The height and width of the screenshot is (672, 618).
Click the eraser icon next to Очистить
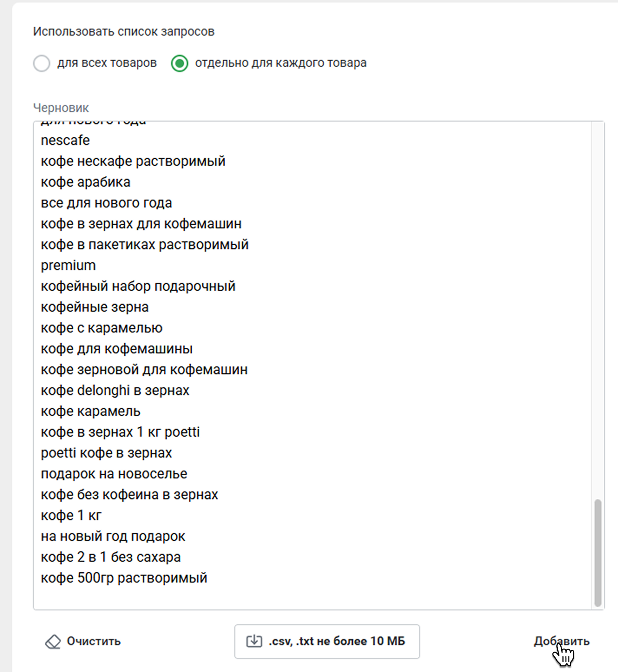pyautogui.click(x=53, y=642)
